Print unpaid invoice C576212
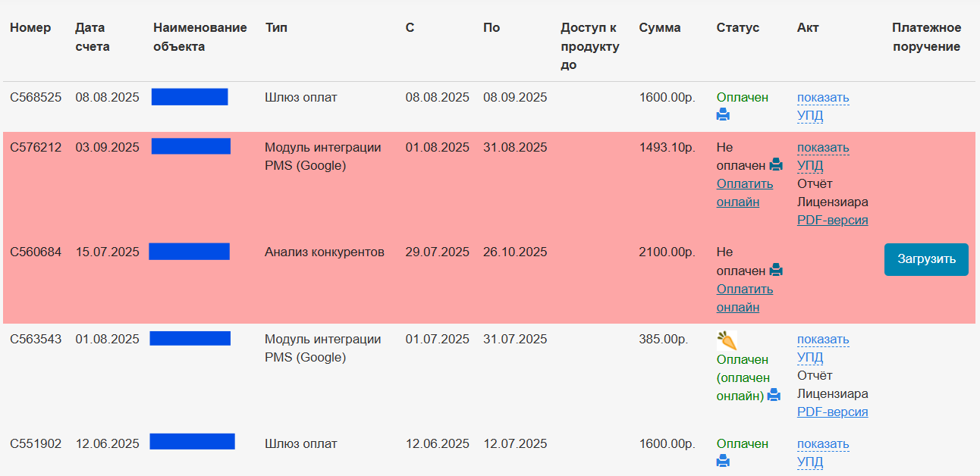980x476 pixels. pyautogui.click(x=776, y=165)
